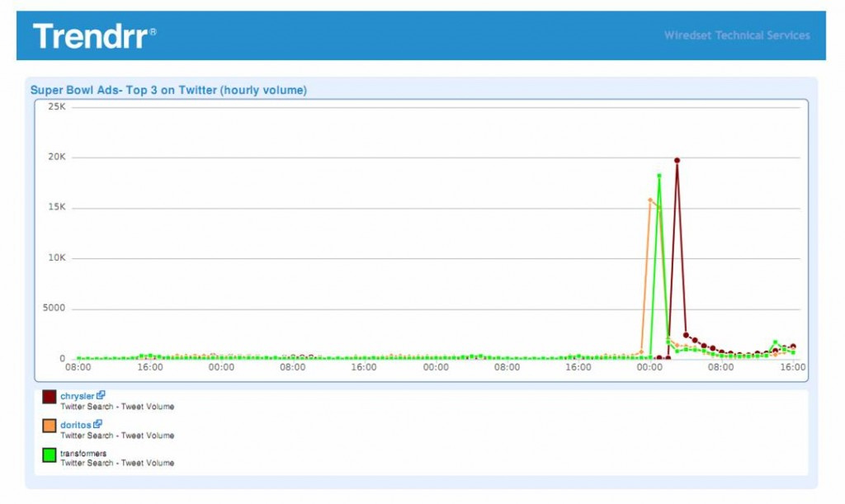Open the chrysler legend link
This screenshot has width=845, height=504.
pos(77,396)
